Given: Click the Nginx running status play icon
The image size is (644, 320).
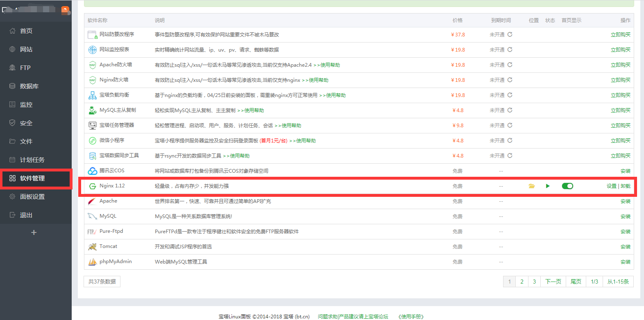Looking at the screenshot, I should point(548,186).
